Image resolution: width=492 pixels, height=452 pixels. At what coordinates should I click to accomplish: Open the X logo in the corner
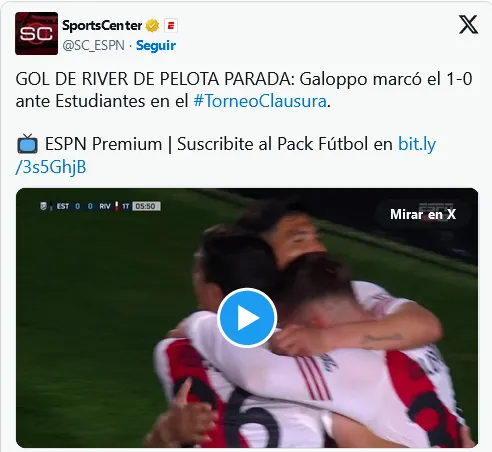[x=468, y=24]
